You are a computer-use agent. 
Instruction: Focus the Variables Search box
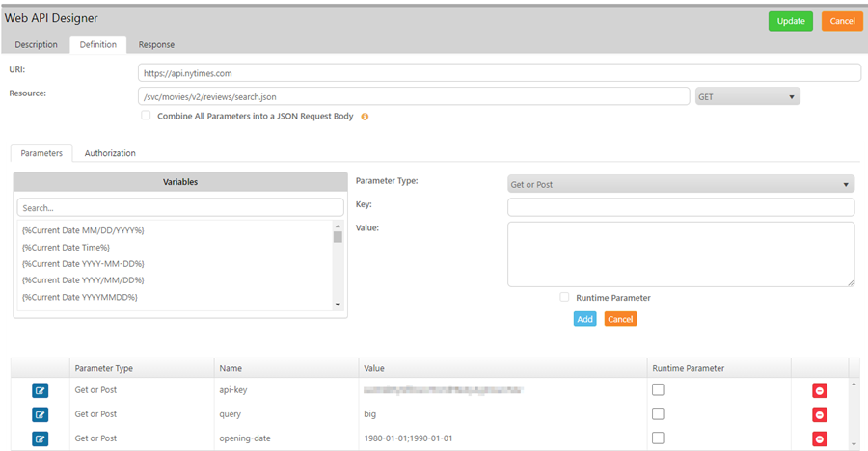click(180, 208)
